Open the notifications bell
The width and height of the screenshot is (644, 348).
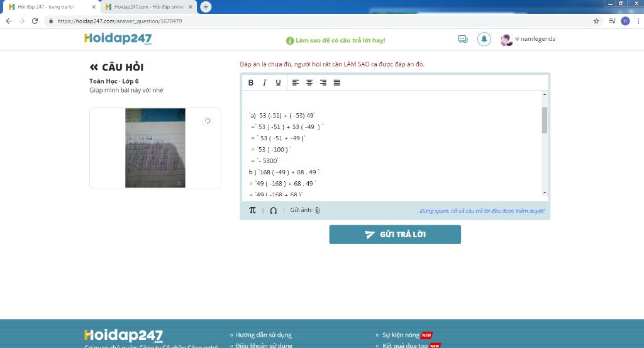tap(484, 39)
